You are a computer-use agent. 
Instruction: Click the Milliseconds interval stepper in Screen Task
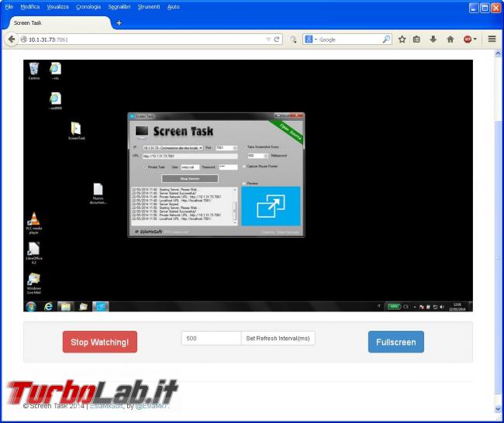click(x=265, y=156)
